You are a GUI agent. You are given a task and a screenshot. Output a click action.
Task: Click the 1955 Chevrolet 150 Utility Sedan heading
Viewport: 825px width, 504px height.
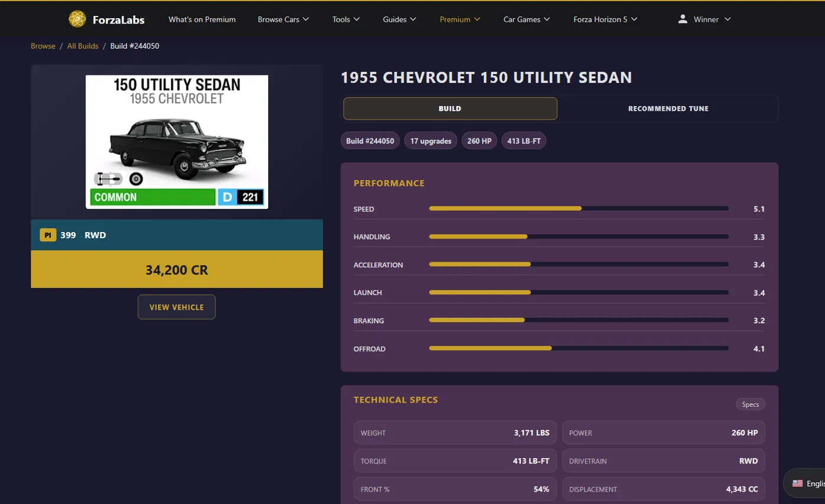click(x=486, y=77)
